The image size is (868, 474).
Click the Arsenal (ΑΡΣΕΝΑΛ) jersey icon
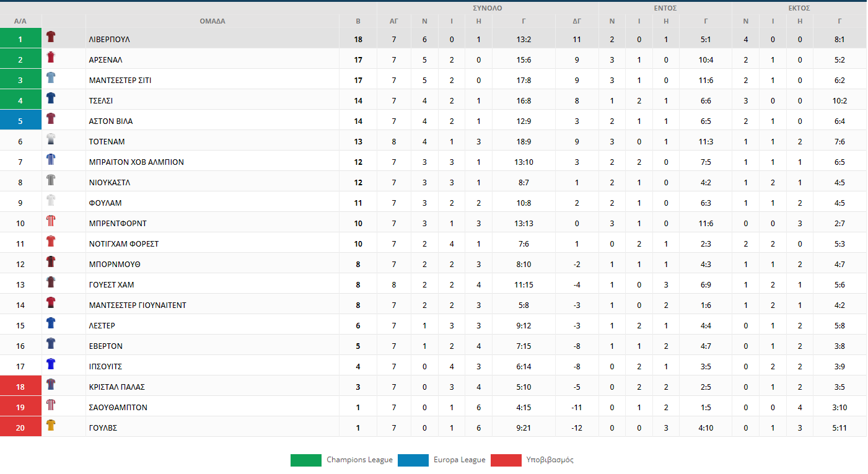tap(51, 58)
